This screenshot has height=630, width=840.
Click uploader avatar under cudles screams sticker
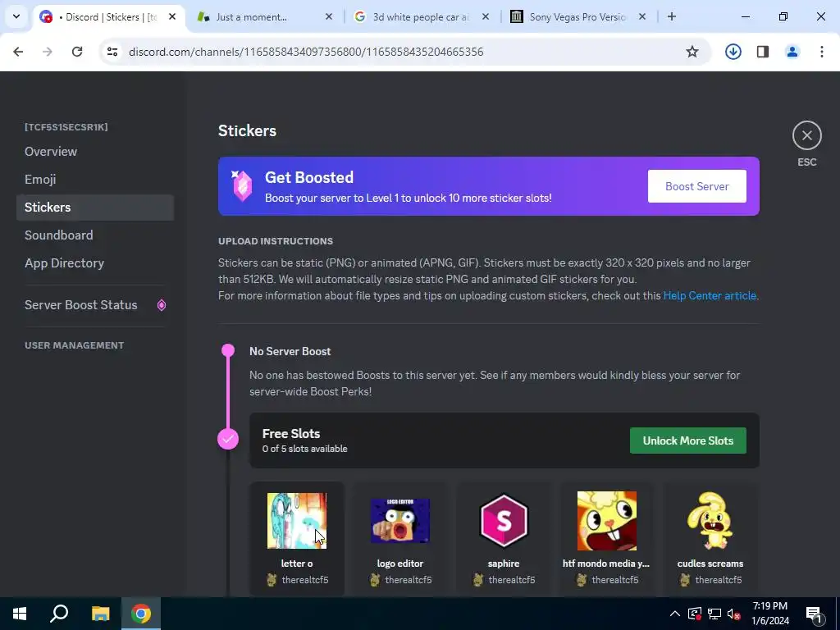685,580
